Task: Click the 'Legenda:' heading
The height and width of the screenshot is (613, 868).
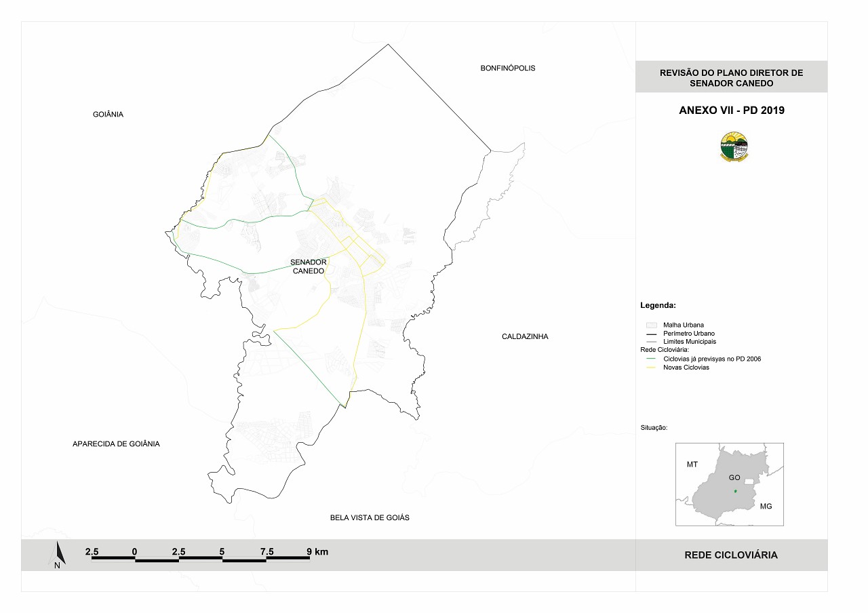Action: tap(658, 306)
